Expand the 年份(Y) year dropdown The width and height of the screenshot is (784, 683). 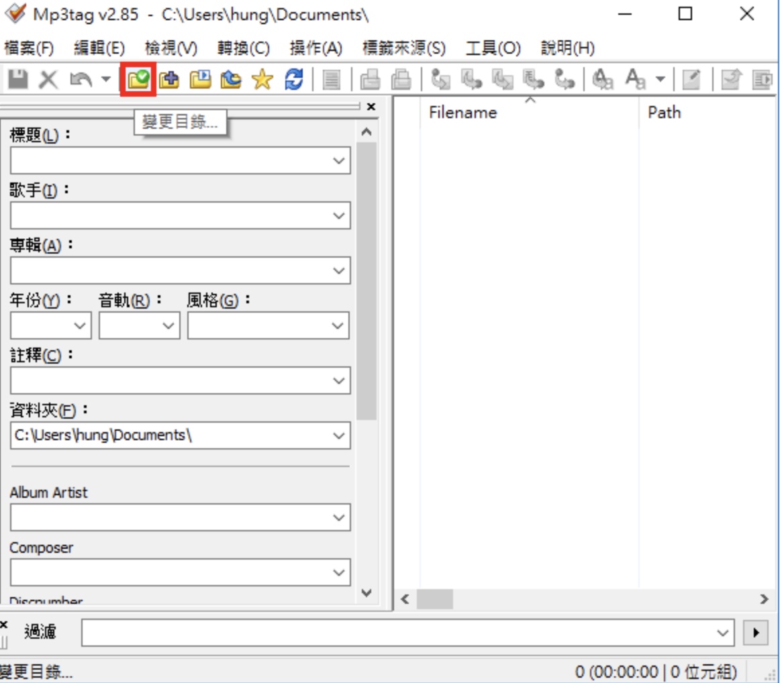(x=80, y=326)
